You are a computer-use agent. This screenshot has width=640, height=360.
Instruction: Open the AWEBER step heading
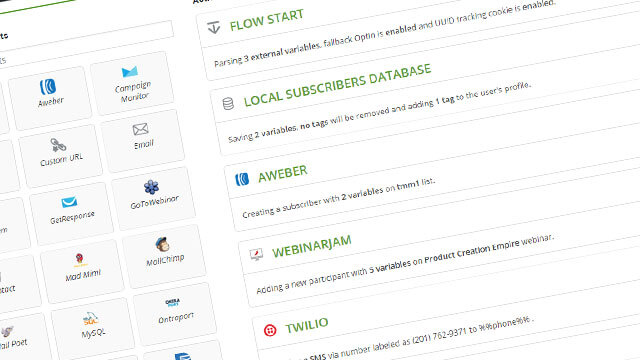click(x=282, y=174)
